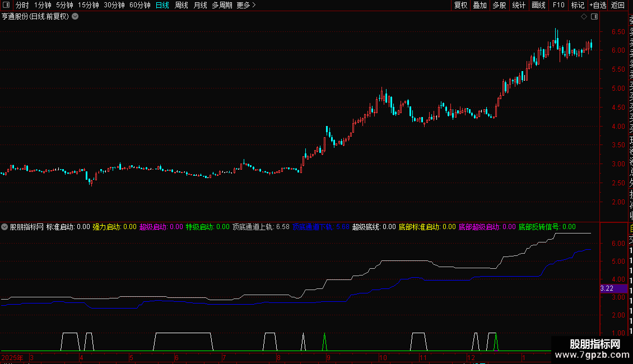Select the 30分钟 period
The width and height of the screenshot is (633, 364).
(x=114, y=5)
